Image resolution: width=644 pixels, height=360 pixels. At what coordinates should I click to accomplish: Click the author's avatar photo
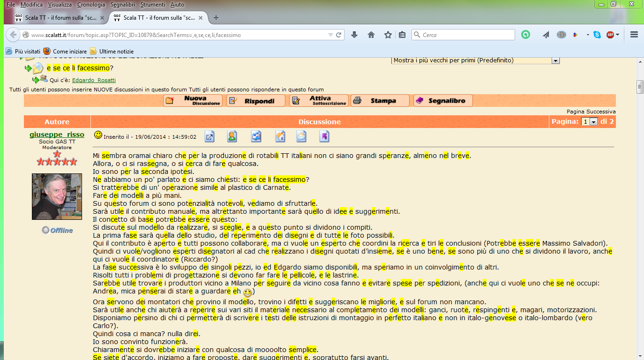(57, 196)
